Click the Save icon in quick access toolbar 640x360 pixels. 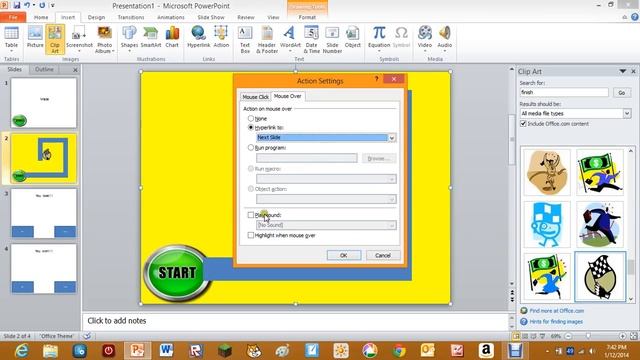pyautogui.click(x=17, y=5)
